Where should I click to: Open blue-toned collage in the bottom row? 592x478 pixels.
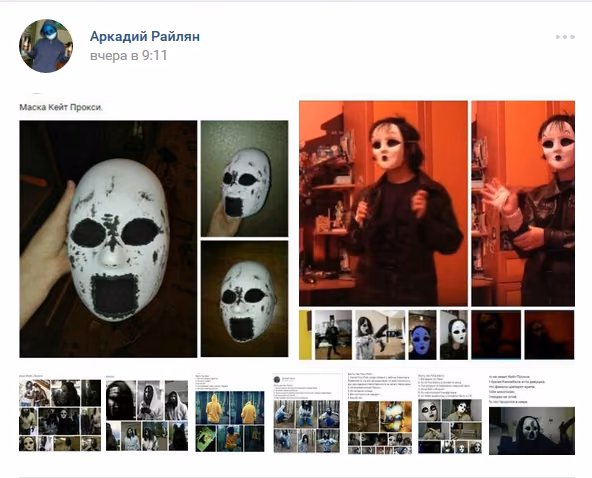pos(307,414)
